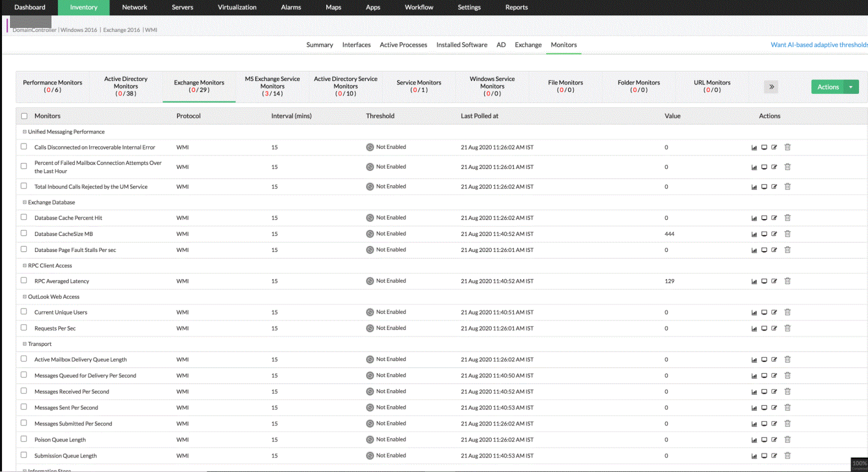The image size is (868, 472).
Task: Switch to the Exchange tab
Action: [x=528, y=45]
